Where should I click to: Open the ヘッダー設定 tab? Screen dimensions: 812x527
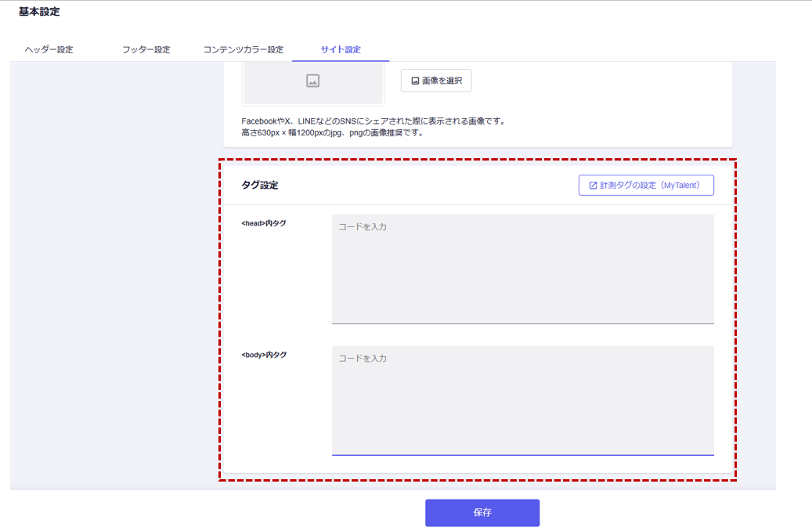[x=49, y=49]
